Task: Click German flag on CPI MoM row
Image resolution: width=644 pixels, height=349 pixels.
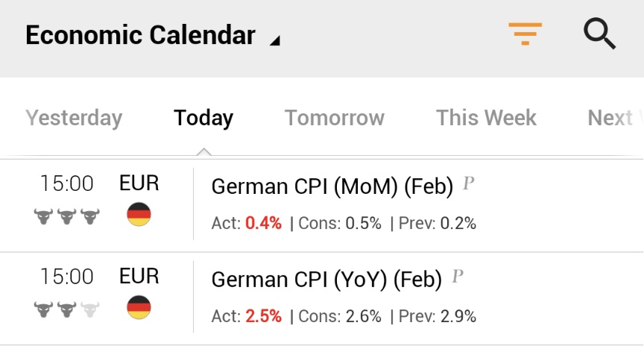Action: tap(139, 215)
